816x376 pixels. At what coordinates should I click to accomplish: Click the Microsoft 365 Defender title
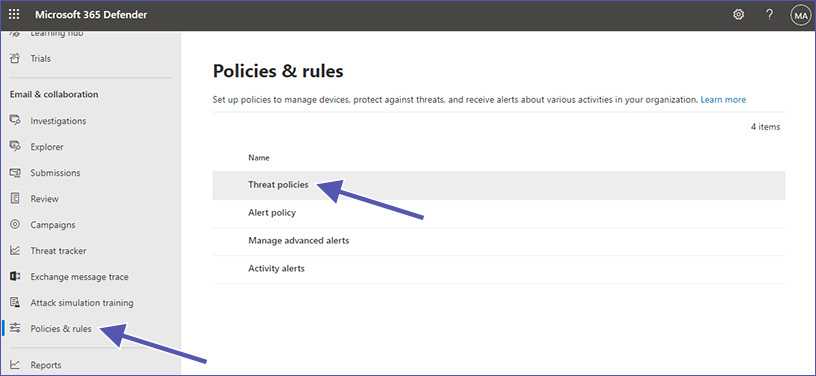(91, 15)
